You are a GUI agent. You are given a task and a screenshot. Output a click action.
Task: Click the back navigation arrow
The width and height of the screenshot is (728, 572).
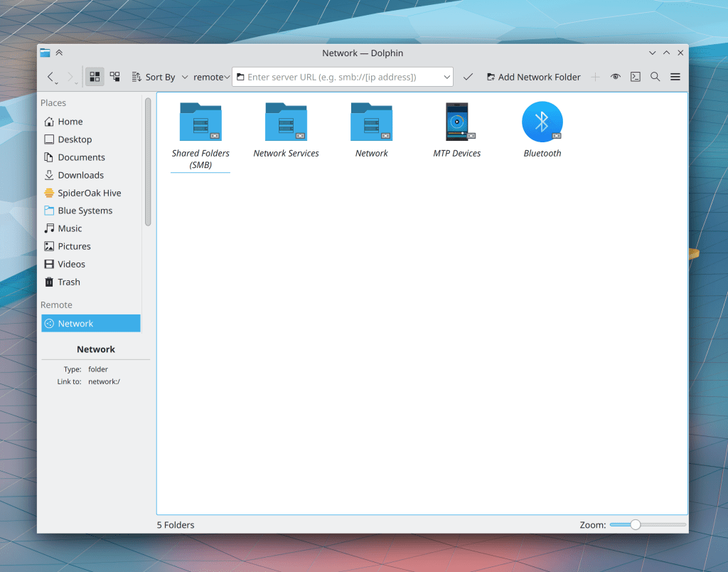pyautogui.click(x=50, y=77)
